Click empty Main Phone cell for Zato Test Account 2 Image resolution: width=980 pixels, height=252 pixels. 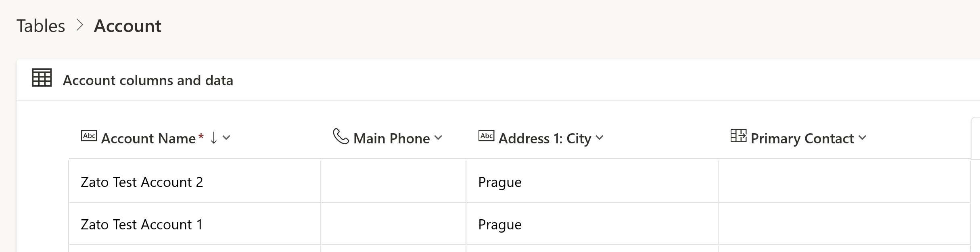pyautogui.click(x=393, y=182)
